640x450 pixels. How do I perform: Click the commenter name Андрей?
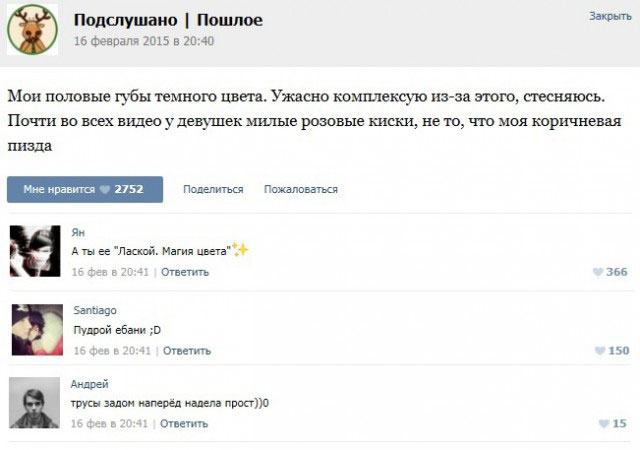click(x=89, y=384)
